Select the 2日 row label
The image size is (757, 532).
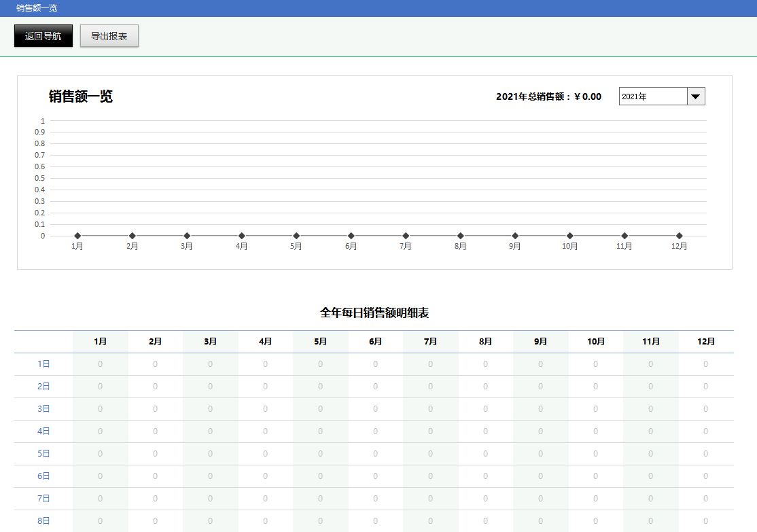[43, 386]
